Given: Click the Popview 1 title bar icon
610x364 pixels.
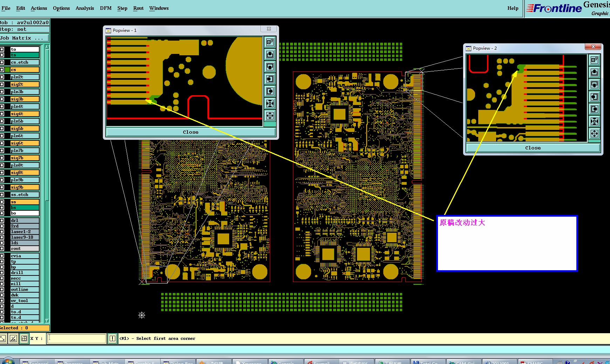Looking at the screenshot, I should coord(108,30).
